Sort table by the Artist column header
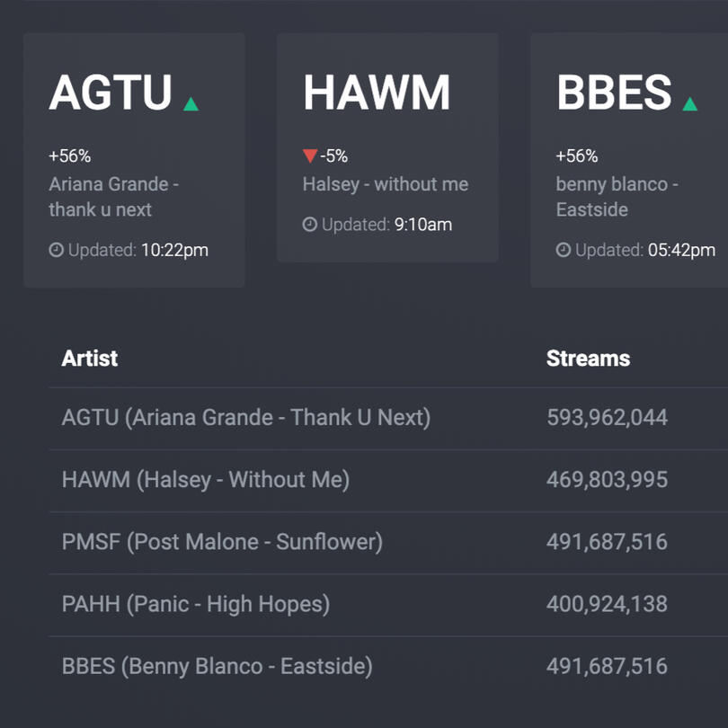The height and width of the screenshot is (728, 728). 90,359
